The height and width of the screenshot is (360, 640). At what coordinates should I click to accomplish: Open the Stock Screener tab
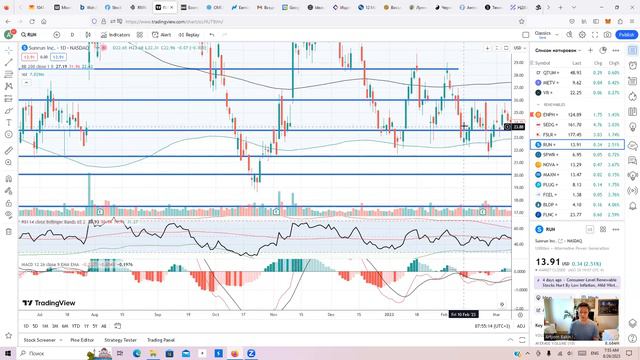coord(40,340)
